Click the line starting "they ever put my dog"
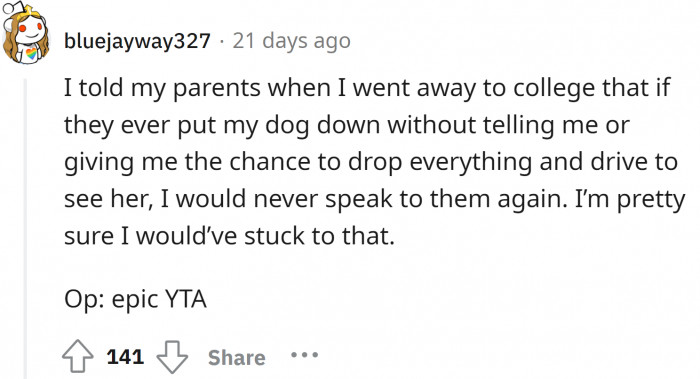This screenshot has height=379, width=700. tap(347, 125)
